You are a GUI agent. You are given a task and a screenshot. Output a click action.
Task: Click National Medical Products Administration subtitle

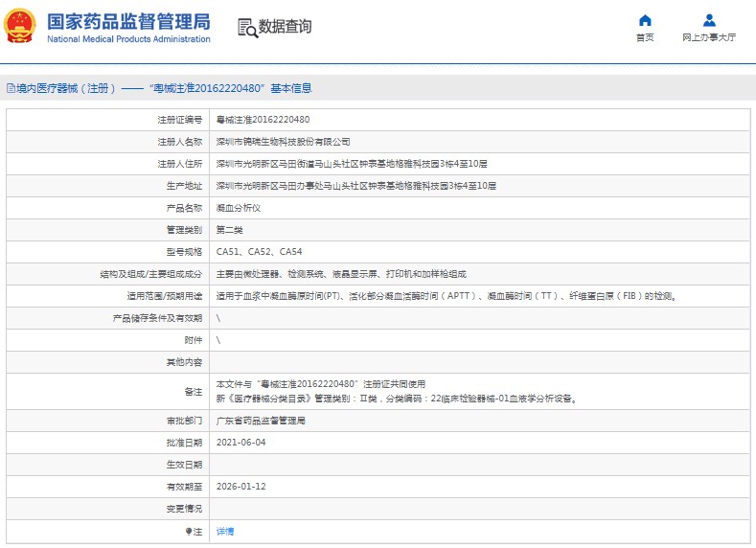[x=128, y=39]
